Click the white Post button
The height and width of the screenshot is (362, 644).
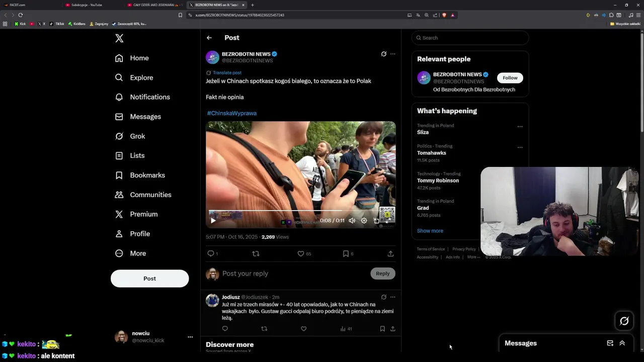coord(149,279)
